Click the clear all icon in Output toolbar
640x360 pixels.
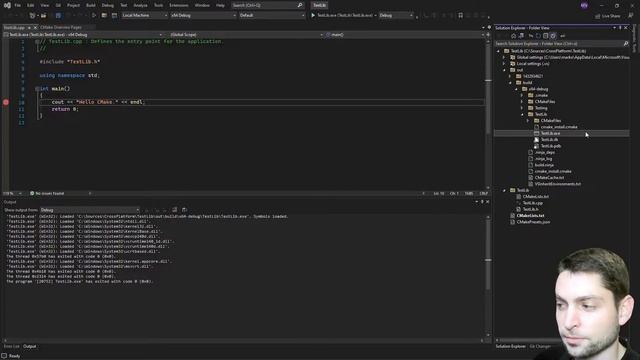[174, 210]
